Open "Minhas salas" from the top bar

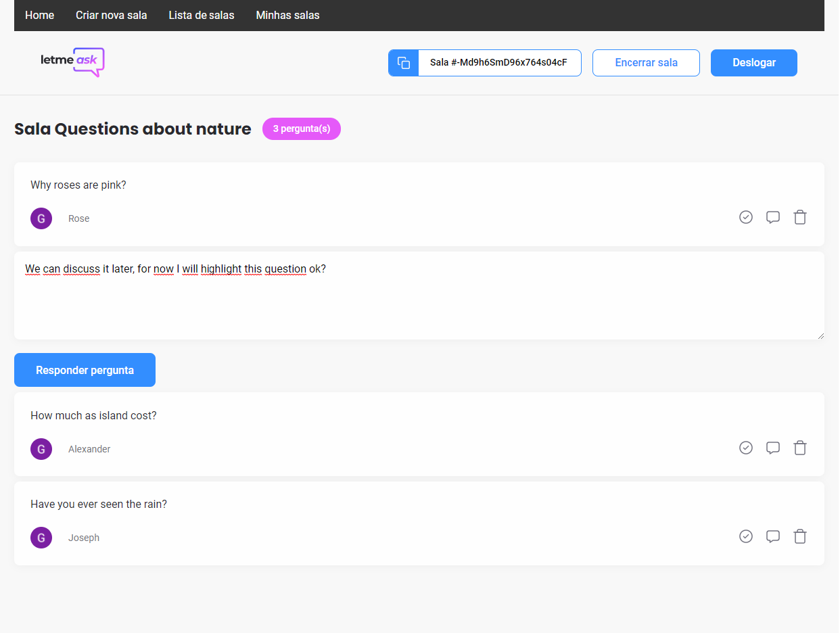pyautogui.click(x=287, y=15)
